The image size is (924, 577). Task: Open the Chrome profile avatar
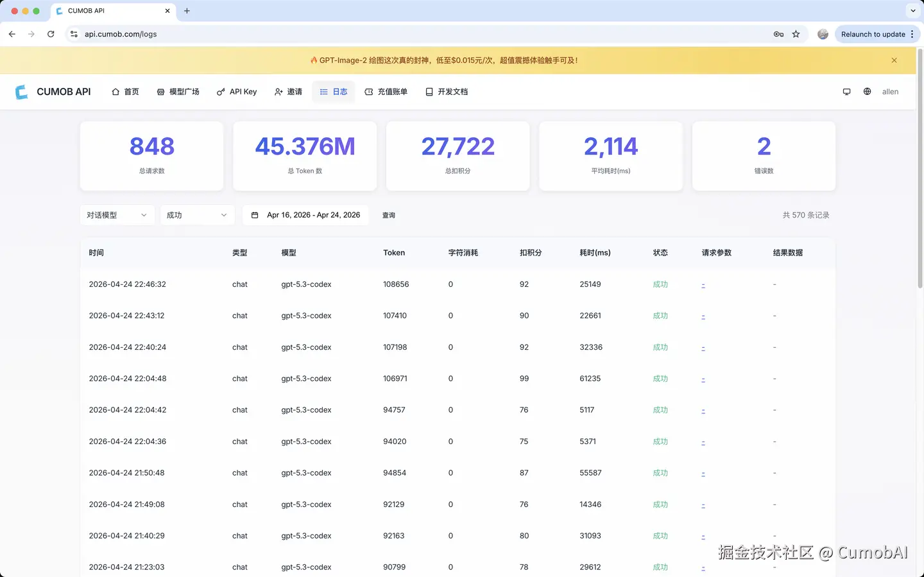point(823,34)
